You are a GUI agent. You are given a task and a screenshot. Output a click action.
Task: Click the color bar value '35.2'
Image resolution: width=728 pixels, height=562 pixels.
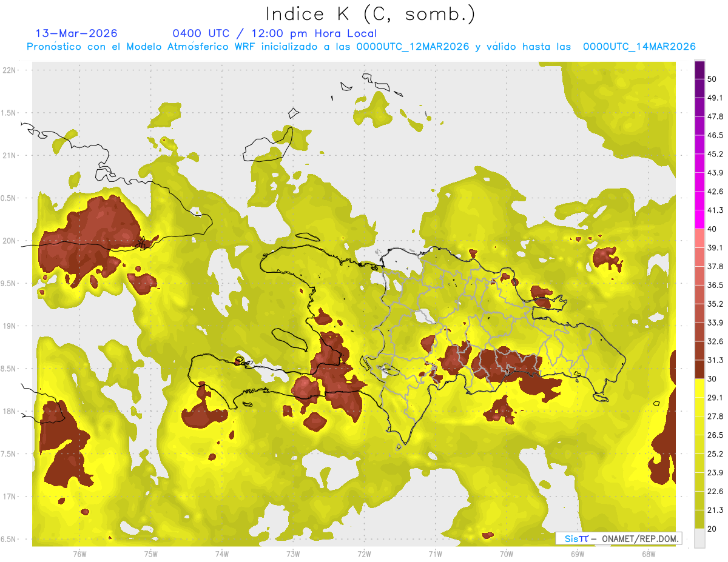(715, 304)
